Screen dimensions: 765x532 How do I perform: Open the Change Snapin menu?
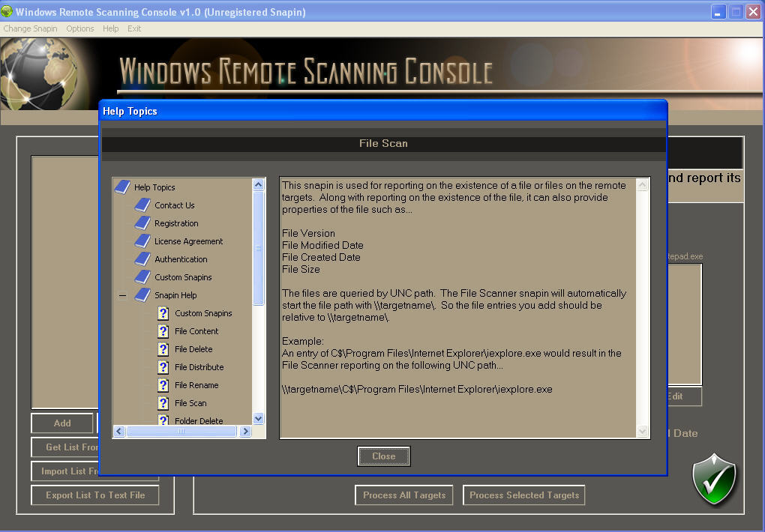30,28
